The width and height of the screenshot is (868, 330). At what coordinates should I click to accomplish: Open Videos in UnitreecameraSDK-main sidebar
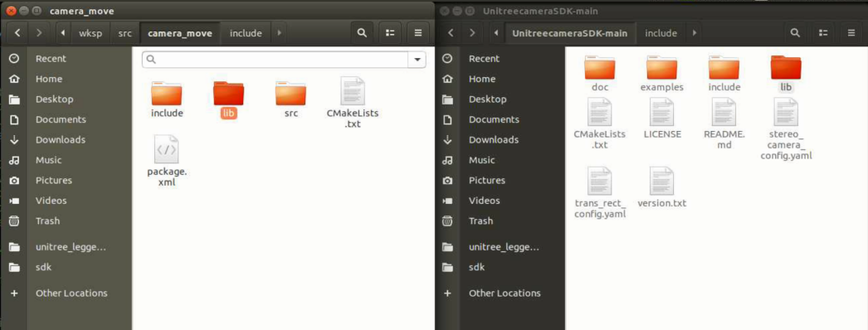coord(500,201)
